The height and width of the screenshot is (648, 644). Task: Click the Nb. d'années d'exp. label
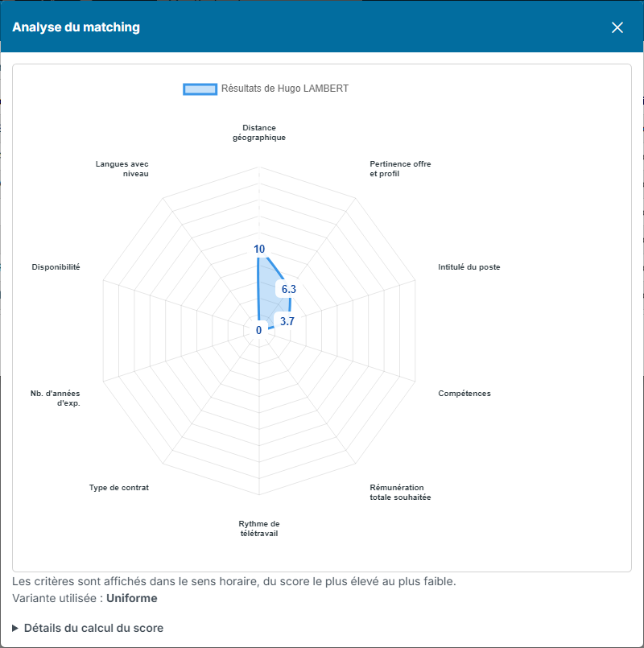[x=56, y=398]
